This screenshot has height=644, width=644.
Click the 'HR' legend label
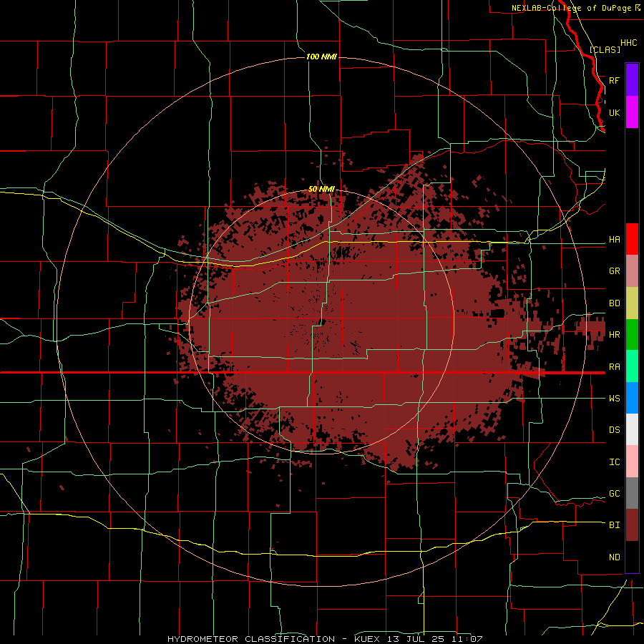(614, 335)
